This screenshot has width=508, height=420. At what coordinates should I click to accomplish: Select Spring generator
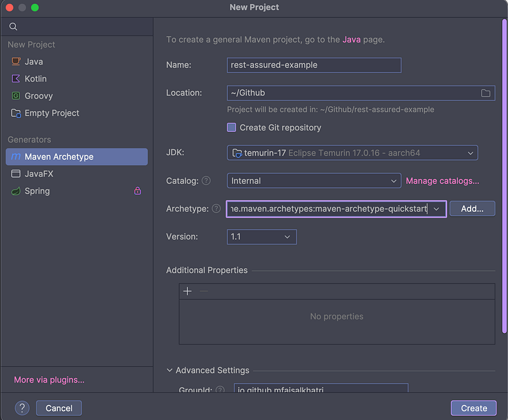77,191
